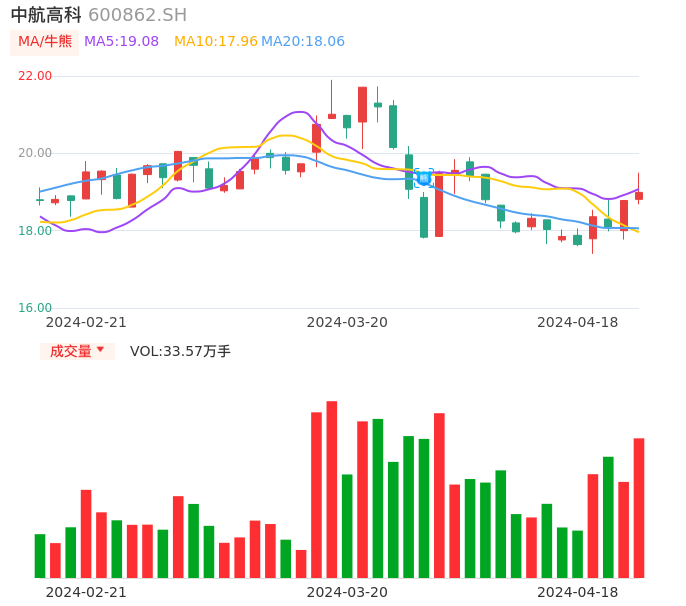Toggle the MA/牛熊 indicator button
Image resolution: width=686 pixels, height=606 pixels.
tap(44, 42)
